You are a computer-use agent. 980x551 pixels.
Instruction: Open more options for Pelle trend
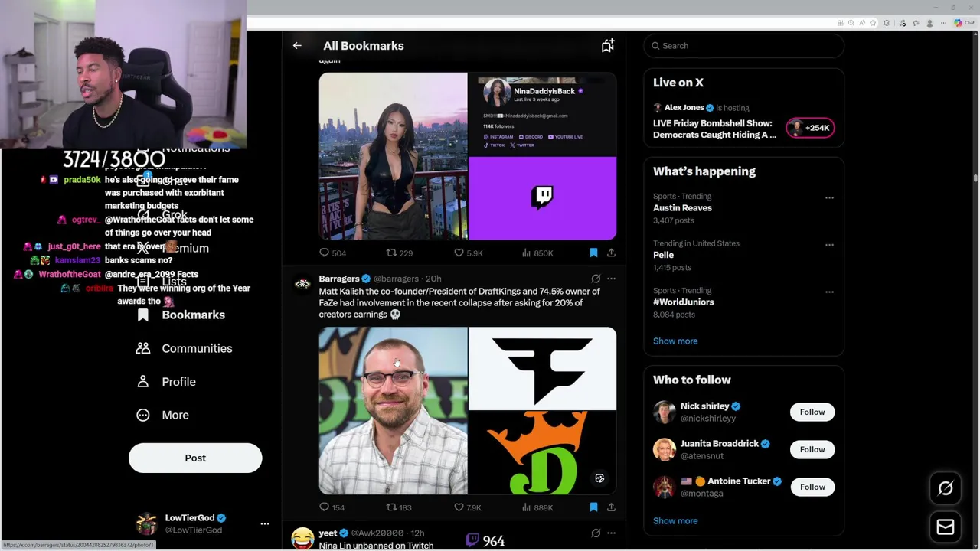(x=829, y=245)
